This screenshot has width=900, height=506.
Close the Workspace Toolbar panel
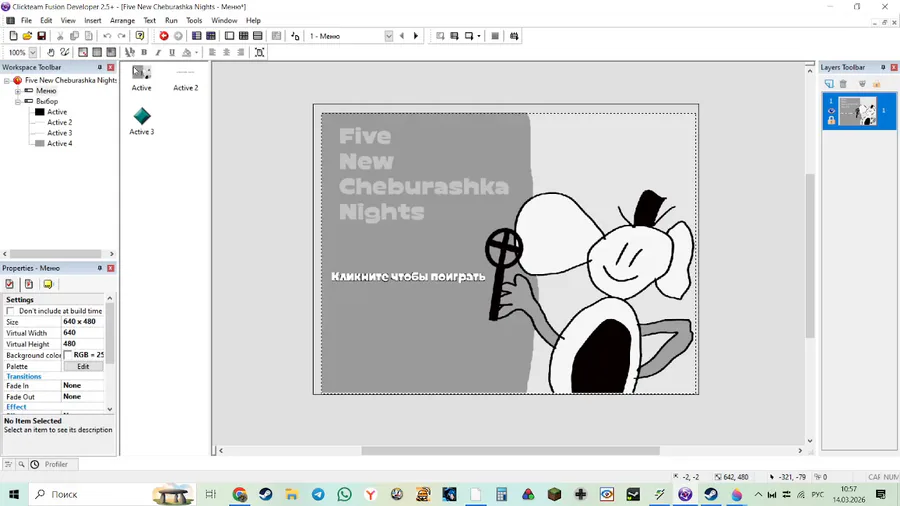(111, 67)
